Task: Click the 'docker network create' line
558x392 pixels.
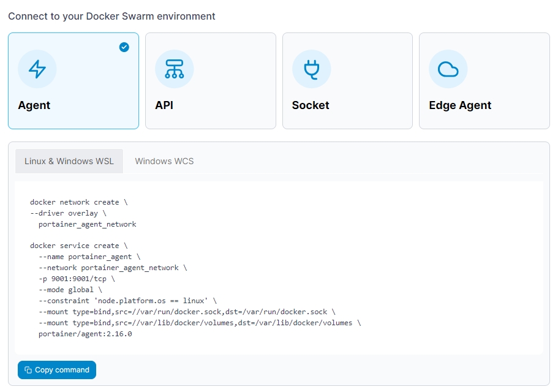Action: [78, 202]
